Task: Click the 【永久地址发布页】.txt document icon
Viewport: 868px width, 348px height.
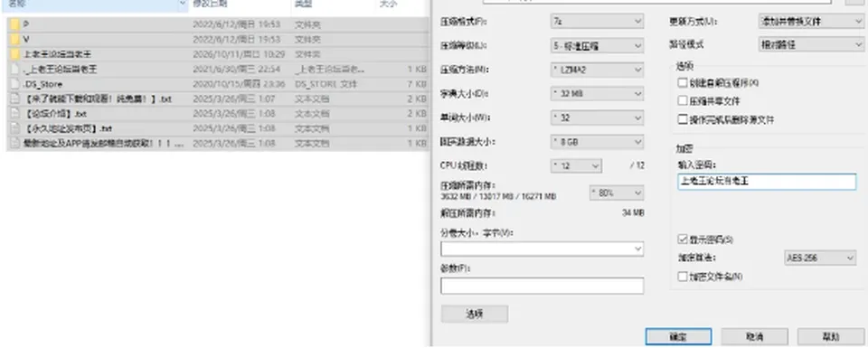Action: 15,128
